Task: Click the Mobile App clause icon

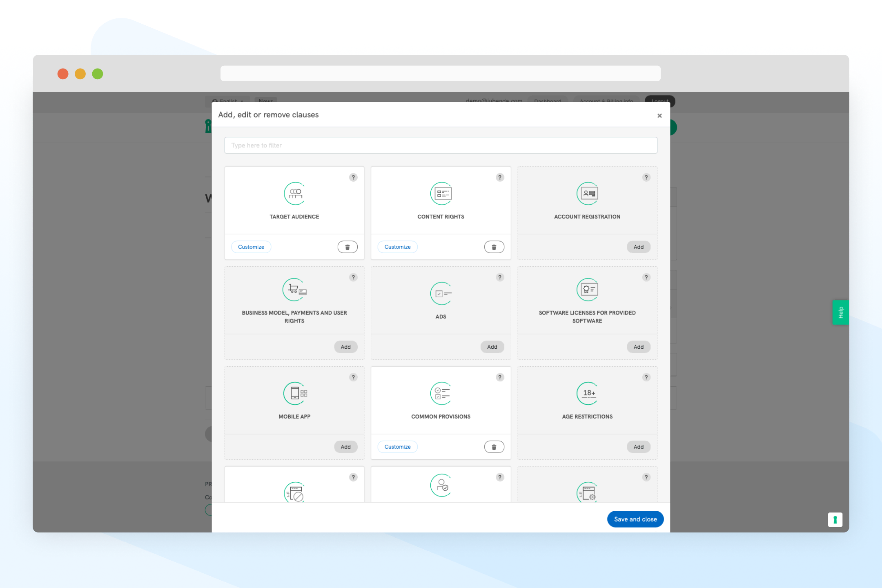Action: 294,393
